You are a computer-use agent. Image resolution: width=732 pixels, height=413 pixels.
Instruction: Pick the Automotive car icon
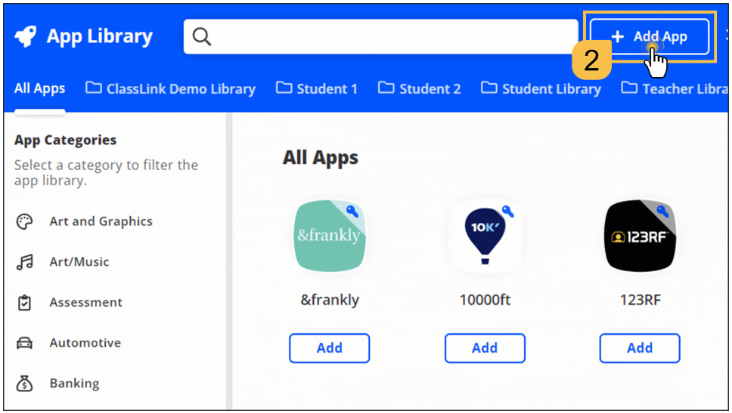25,343
